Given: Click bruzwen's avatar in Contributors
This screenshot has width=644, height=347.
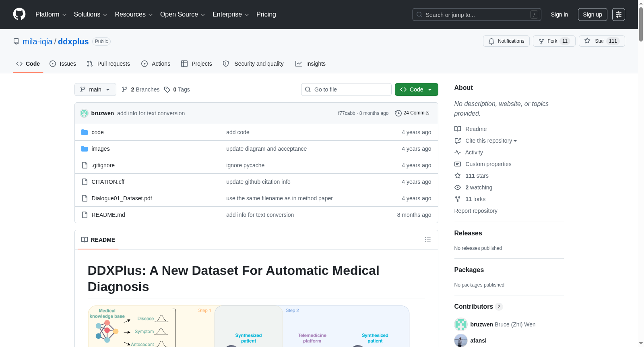Looking at the screenshot, I should (x=461, y=324).
